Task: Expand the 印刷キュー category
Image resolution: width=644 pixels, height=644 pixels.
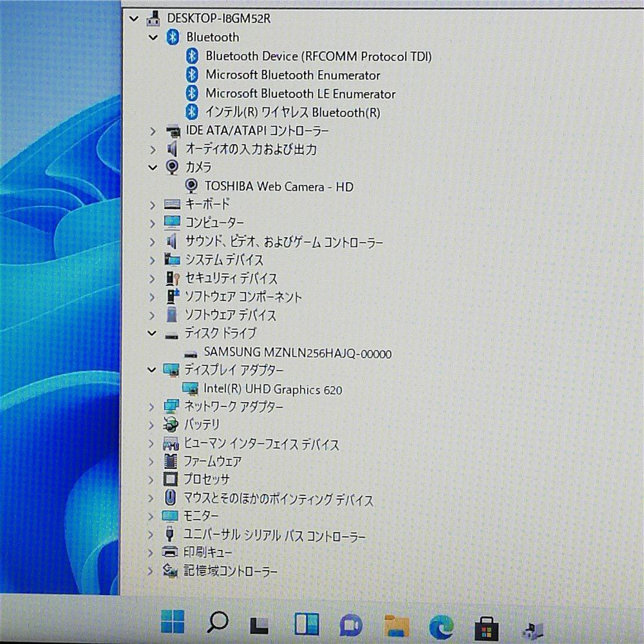Action: click(151, 553)
